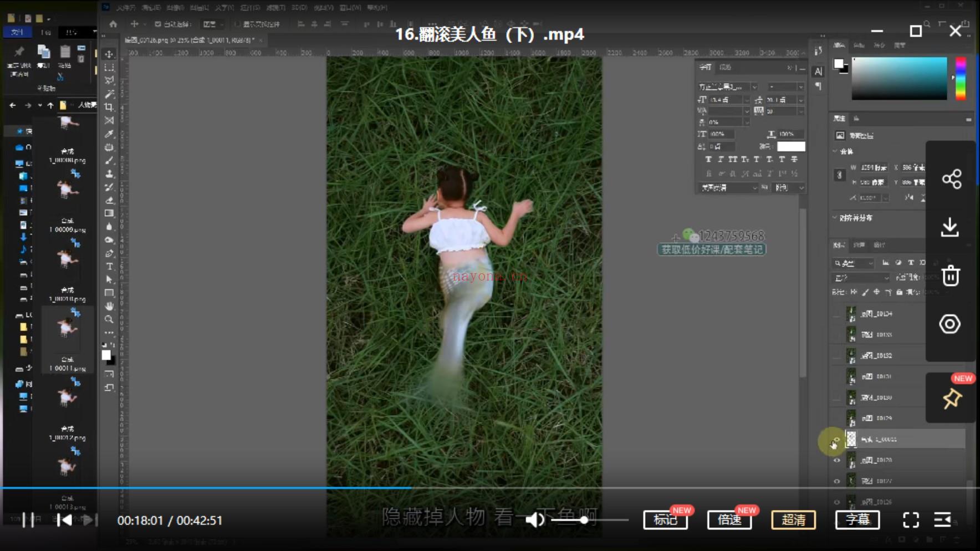Open Explorer 文件 ribbon tab
The width and height of the screenshot is (980, 551).
coord(17,32)
